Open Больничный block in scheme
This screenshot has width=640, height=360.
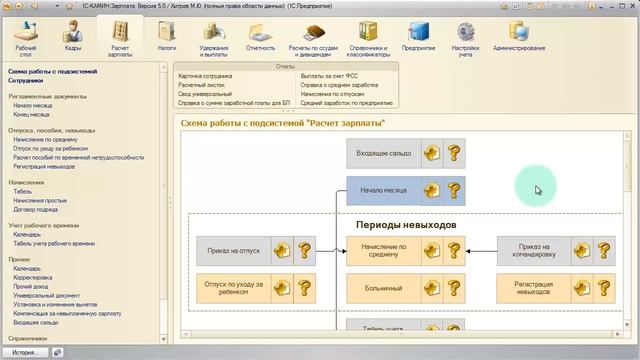(384, 288)
